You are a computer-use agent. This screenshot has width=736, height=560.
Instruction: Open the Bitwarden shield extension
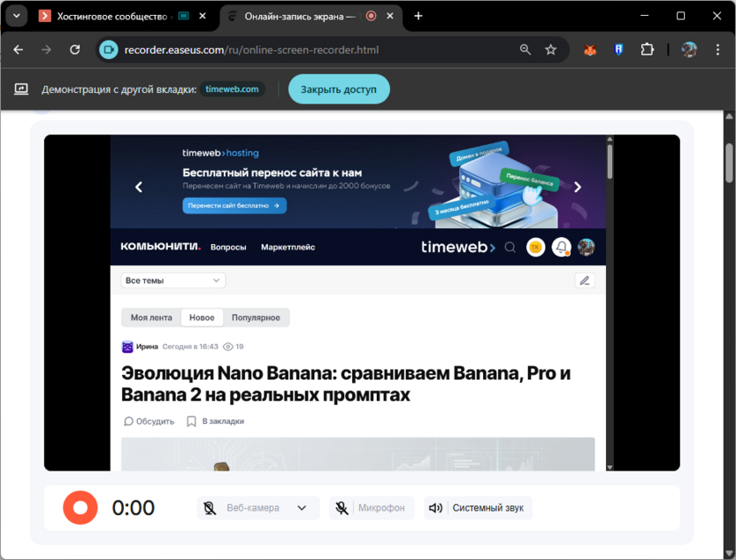(618, 50)
